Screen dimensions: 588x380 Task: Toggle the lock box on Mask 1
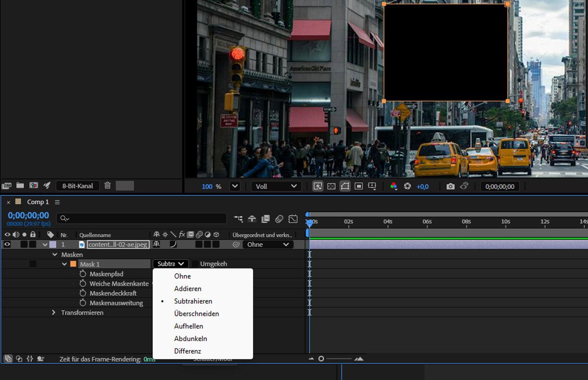[x=33, y=264]
